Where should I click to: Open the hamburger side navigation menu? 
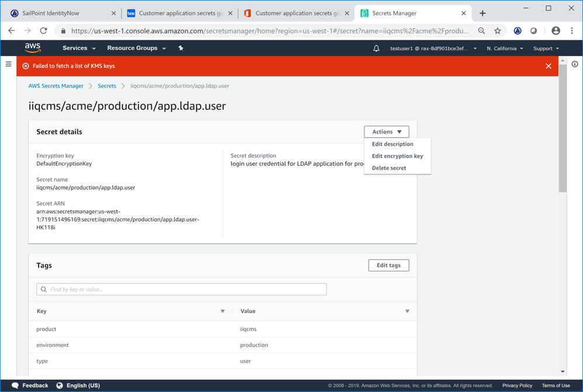[x=8, y=64]
